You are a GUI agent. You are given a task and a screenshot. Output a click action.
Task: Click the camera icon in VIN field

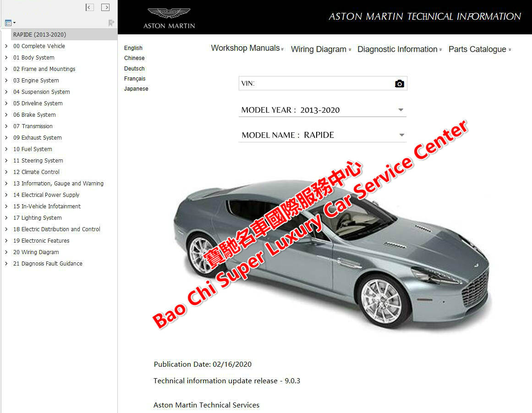(399, 83)
